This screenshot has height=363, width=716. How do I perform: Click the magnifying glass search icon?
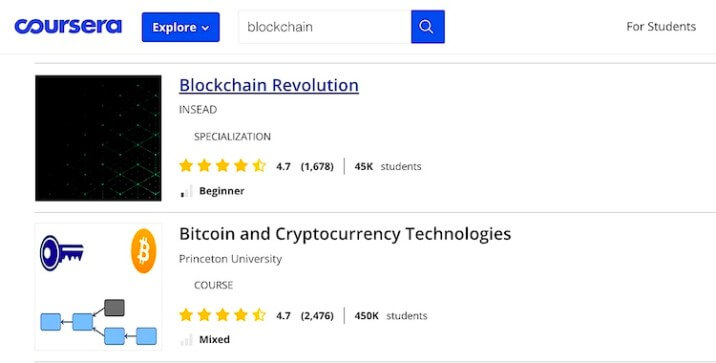[427, 27]
